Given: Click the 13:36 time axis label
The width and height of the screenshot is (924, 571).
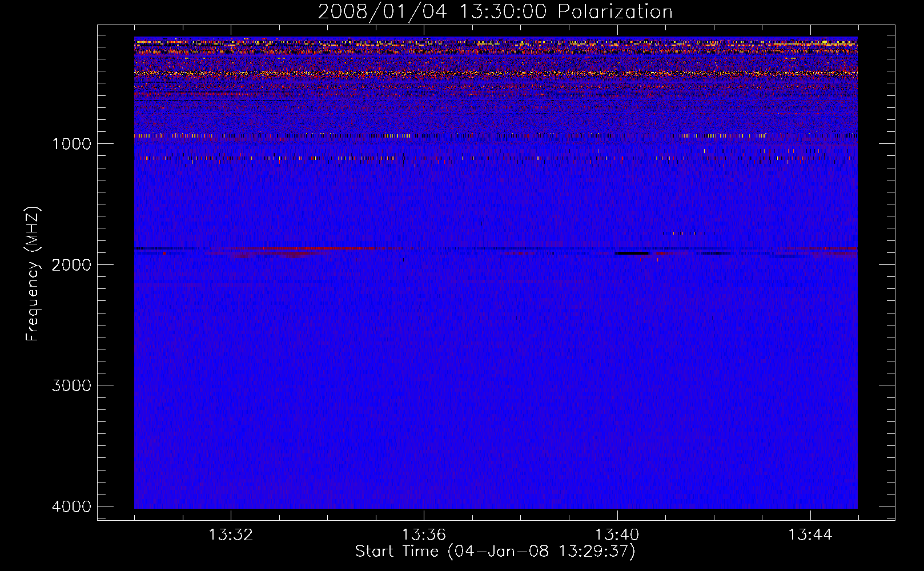Looking at the screenshot, I should [424, 535].
